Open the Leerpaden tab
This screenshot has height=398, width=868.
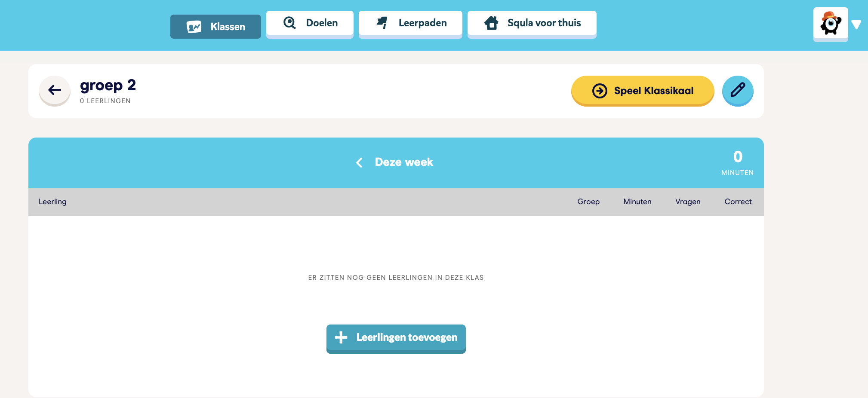tap(410, 24)
